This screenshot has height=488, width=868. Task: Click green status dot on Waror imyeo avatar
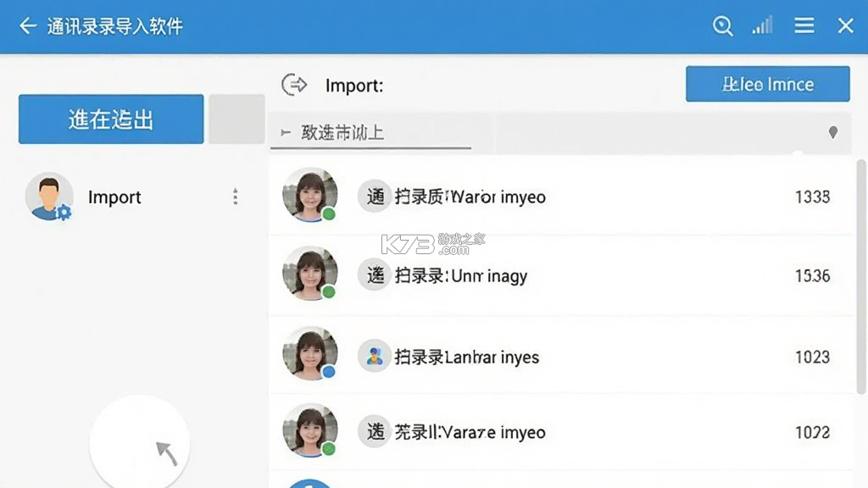(x=329, y=213)
